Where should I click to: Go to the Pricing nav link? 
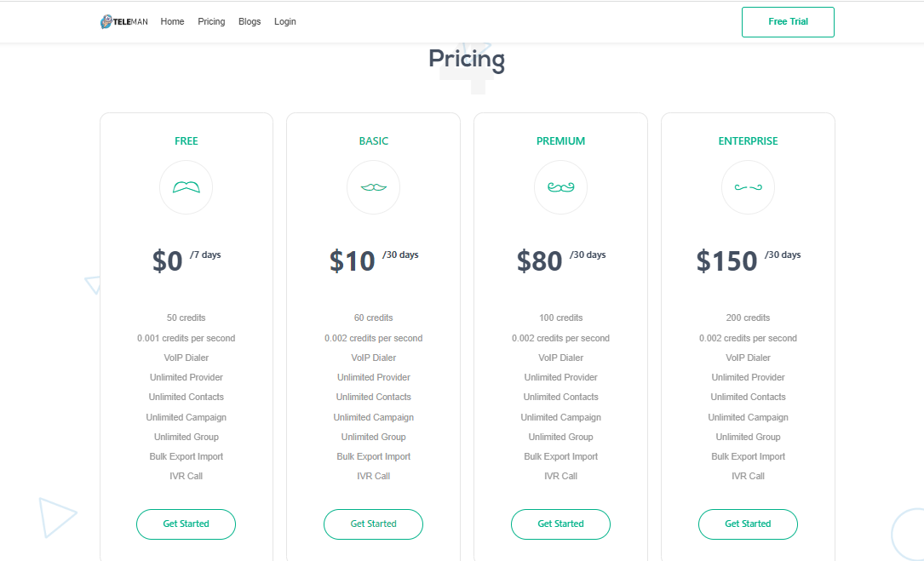tap(211, 22)
